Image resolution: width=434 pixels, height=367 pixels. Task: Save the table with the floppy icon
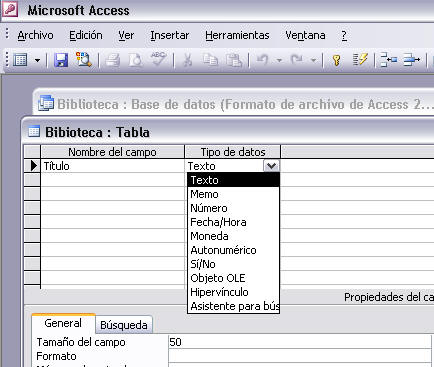(x=61, y=60)
